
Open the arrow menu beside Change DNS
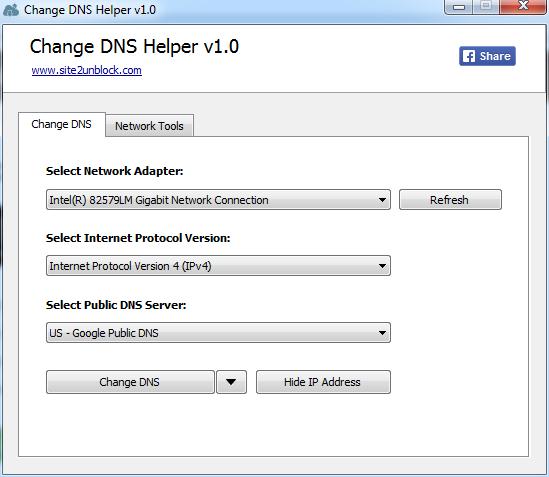(231, 382)
